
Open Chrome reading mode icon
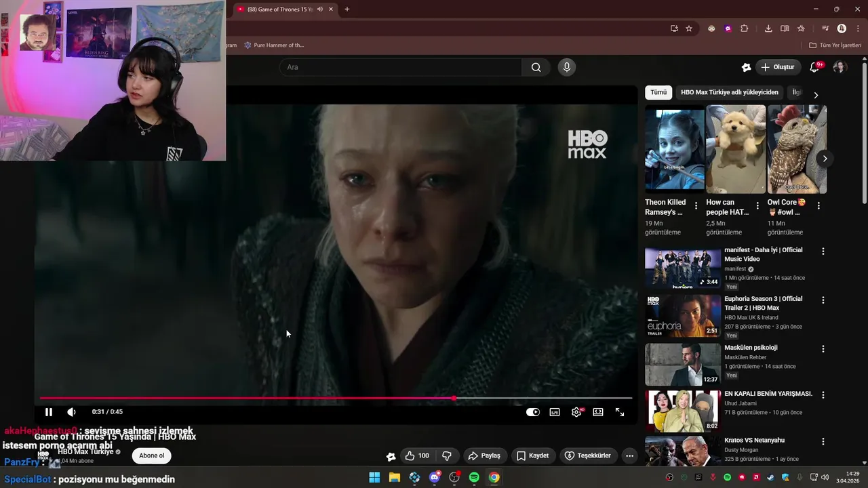785,28
